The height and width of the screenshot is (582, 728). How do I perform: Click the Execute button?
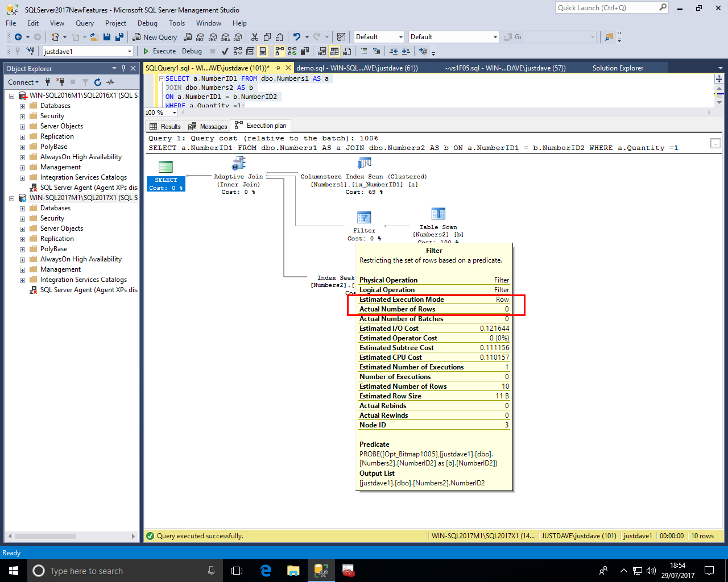159,51
